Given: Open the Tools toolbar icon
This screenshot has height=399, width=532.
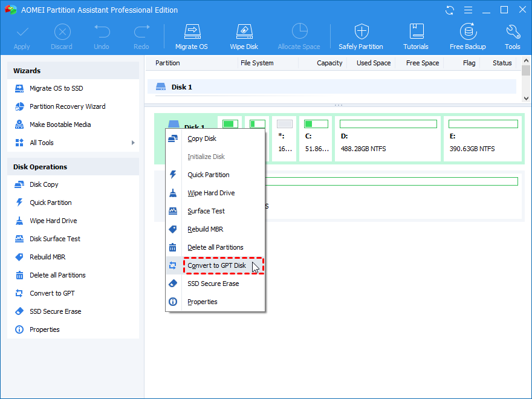Looking at the screenshot, I should 513,36.
